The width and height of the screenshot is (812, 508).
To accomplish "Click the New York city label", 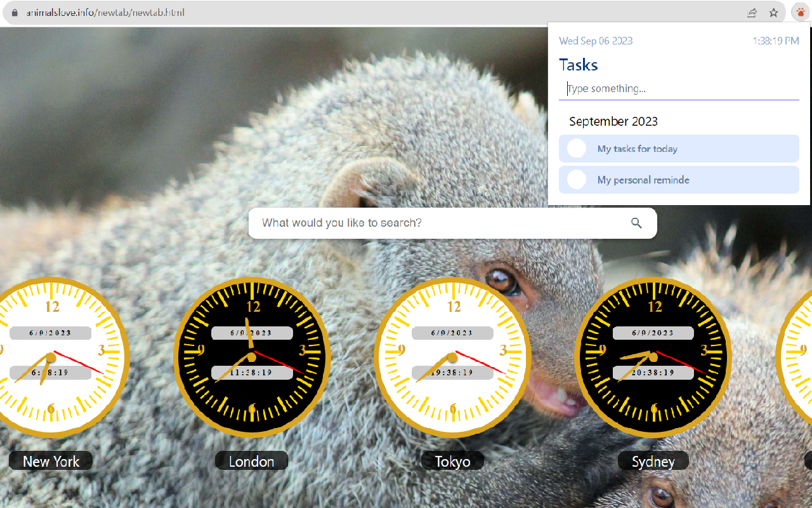I will 51,461.
